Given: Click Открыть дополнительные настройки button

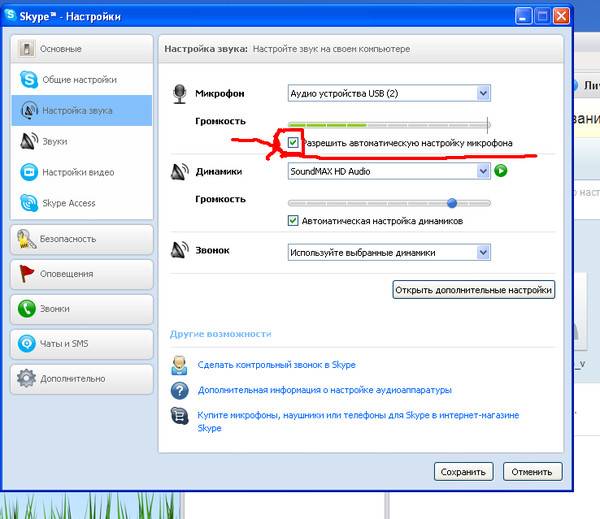Looking at the screenshot, I should pos(473,290).
